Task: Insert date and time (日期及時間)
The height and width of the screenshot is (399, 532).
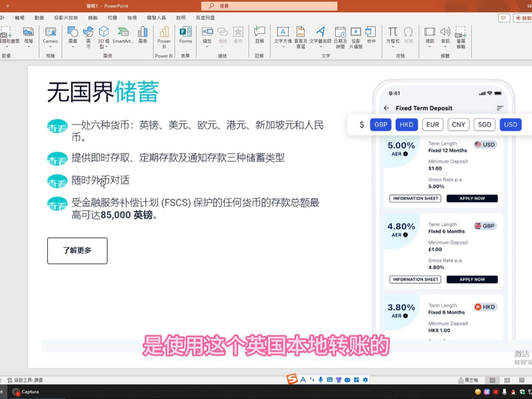Action: pos(340,37)
